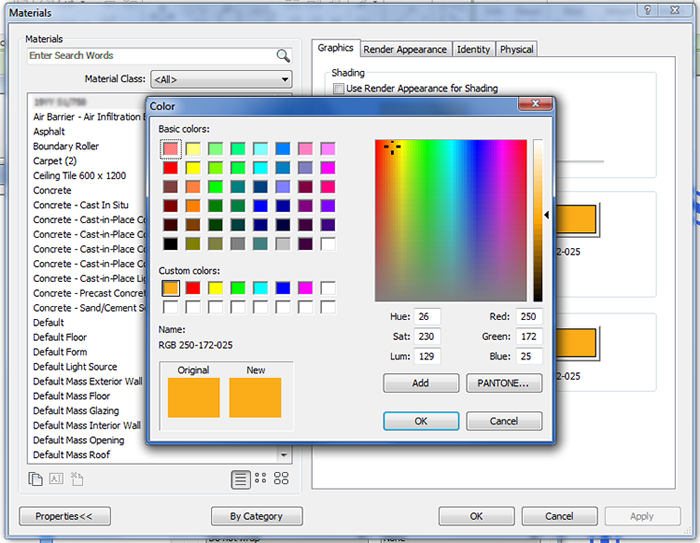Select Asphalt in the materials list
The height and width of the screenshot is (543, 700).
(49, 132)
